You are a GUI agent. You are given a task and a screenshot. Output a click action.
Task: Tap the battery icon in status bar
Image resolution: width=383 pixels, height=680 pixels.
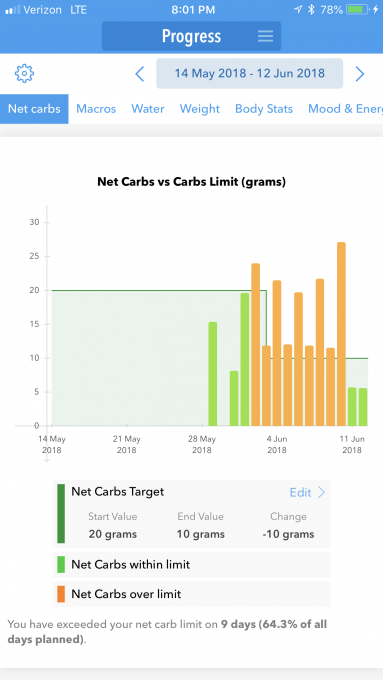click(x=359, y=10)
